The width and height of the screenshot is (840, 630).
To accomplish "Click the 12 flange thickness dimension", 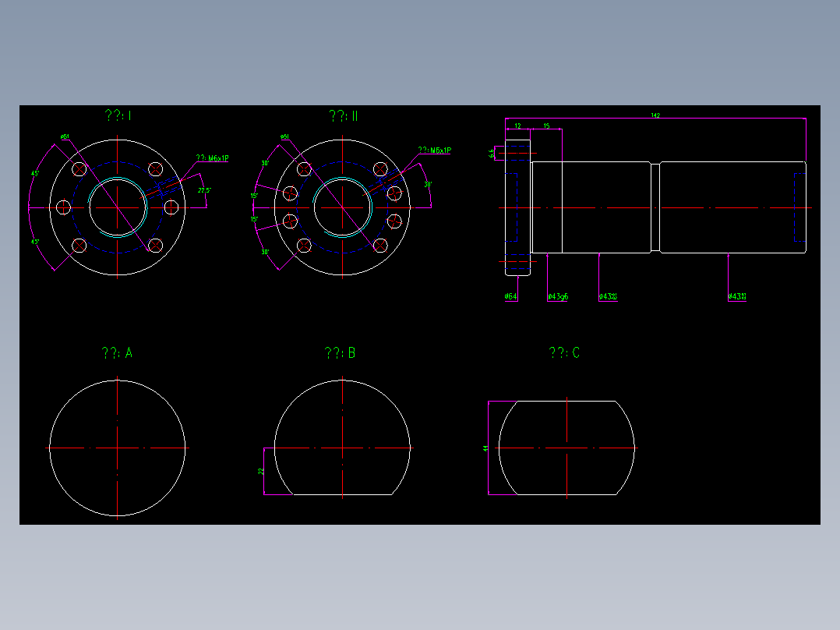I will pos(517,126).
